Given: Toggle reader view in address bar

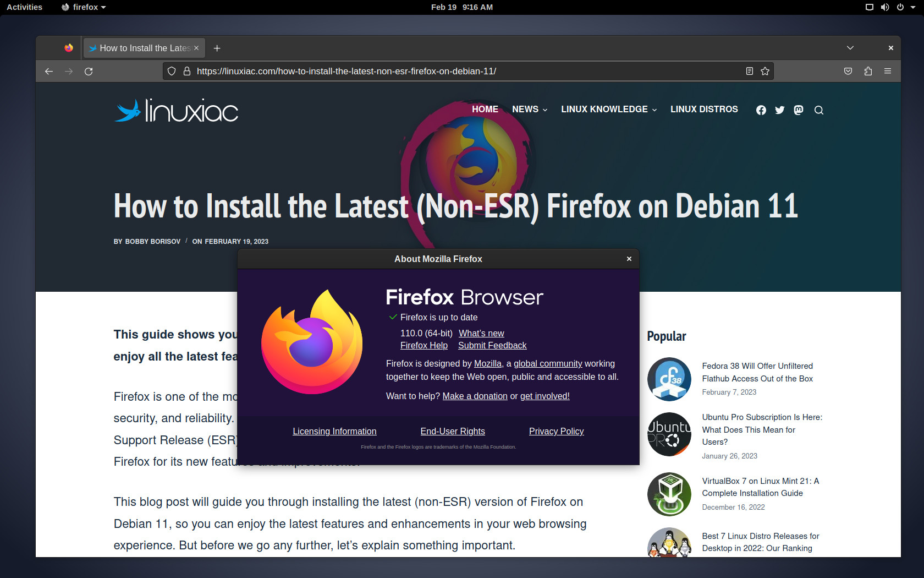Looking at the screenshot, I should 749,71.
